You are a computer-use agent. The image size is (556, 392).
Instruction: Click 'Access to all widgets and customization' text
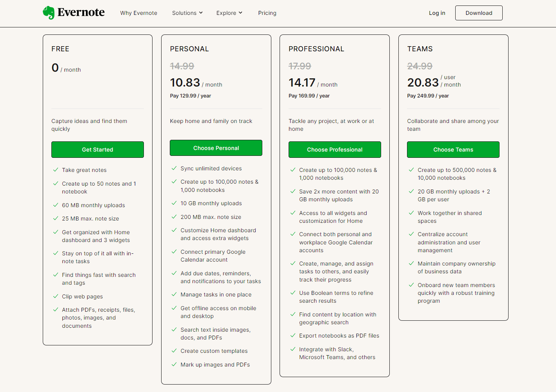click(x=333, y=217)
